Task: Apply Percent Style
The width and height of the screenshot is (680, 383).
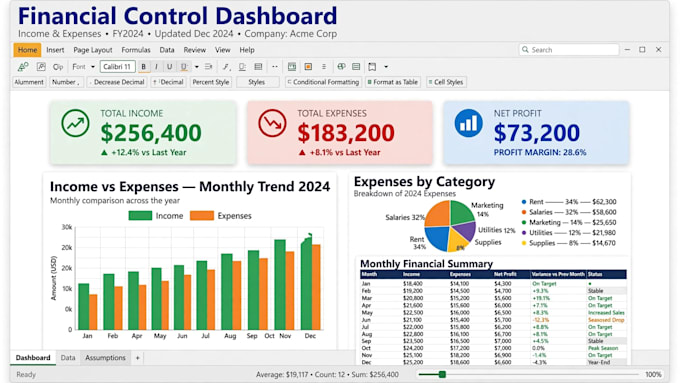Action: [x=211, y=82]
